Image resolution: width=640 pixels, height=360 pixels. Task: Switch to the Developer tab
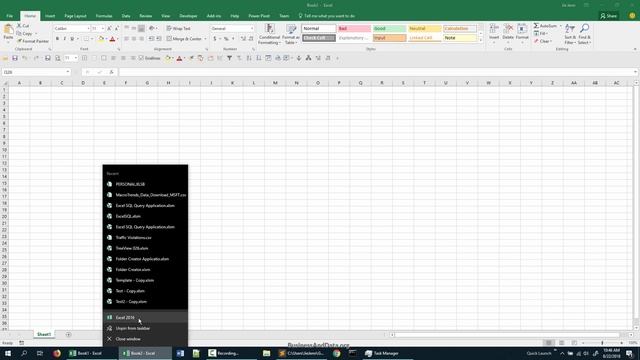pyautogui.click(x=188, y=16)
